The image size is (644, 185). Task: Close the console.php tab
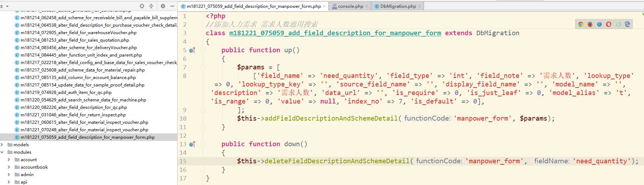point(367,6)
